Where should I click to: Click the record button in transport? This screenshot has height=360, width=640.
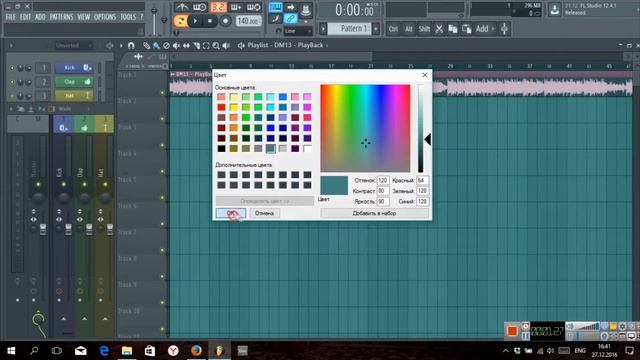pos(225,21)
